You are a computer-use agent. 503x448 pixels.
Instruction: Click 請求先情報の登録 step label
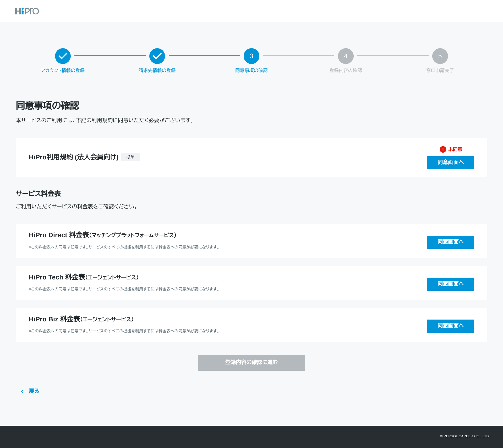point(157,71)
